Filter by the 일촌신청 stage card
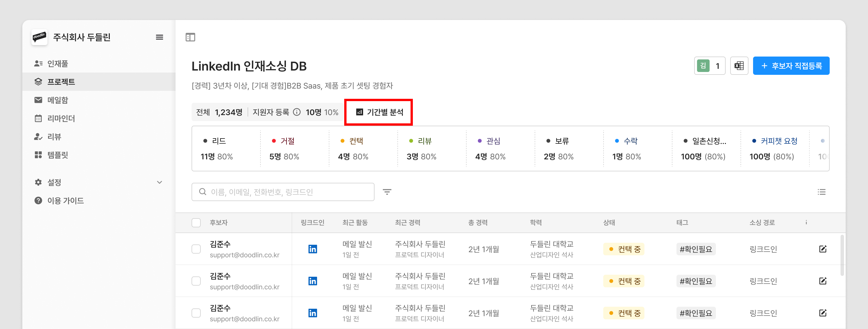 (x=706, y=149)
